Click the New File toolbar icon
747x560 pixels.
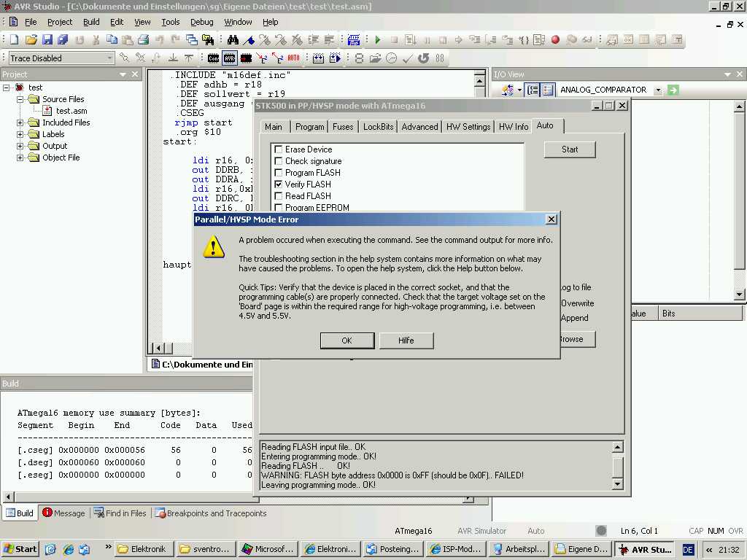15,40
